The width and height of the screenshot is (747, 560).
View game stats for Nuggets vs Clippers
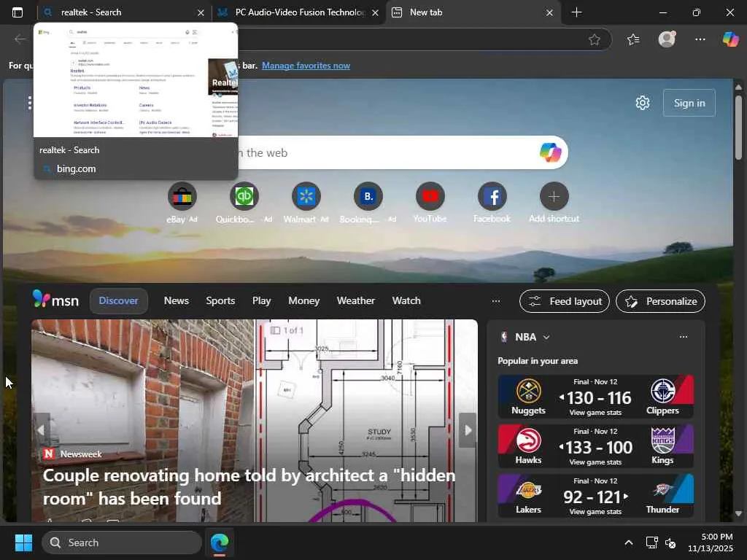[x=595, y=413]
